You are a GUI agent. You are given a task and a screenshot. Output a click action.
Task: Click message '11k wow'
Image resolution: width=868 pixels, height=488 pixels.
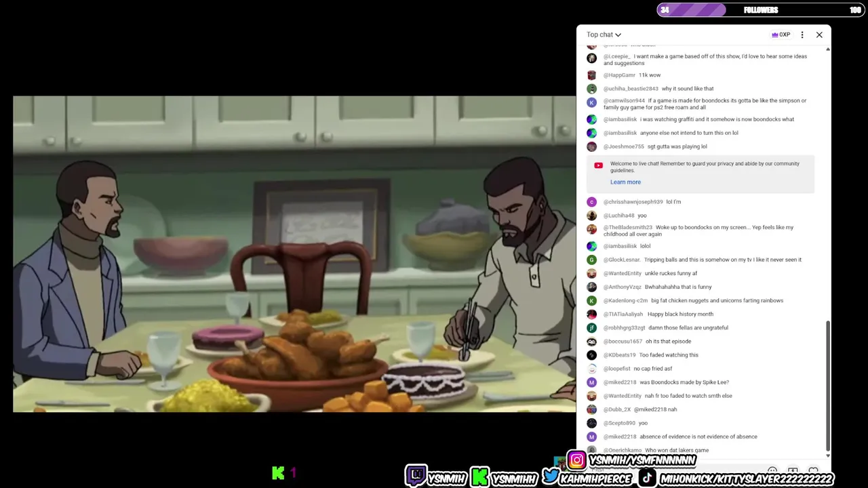(x=650, y=75)
